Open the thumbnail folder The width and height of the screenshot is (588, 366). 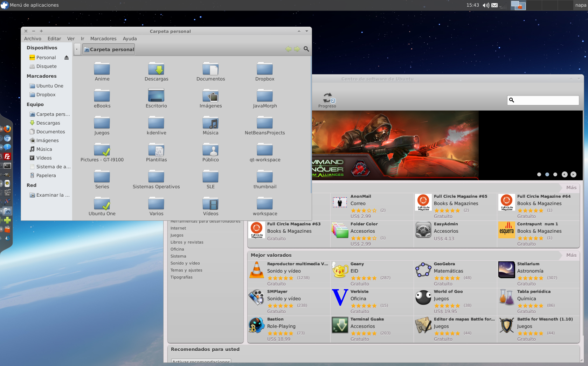[265, 179]
